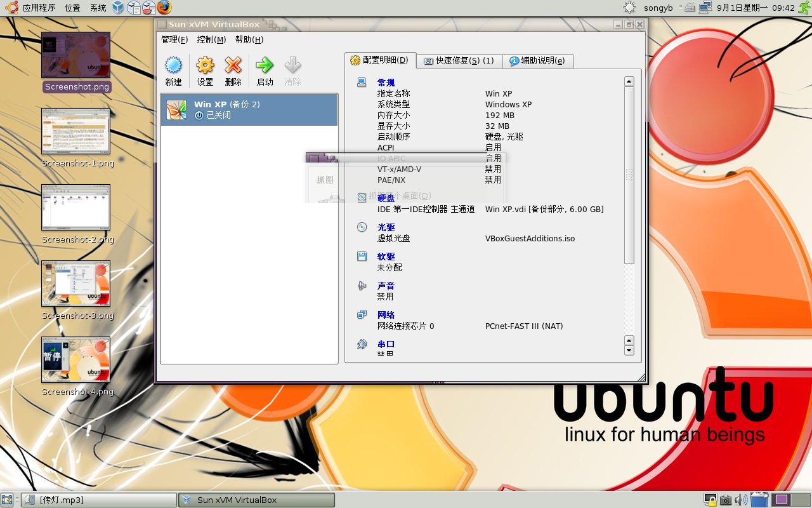The width and height of the screenshot is (812, 508).
Task: Launch Firefox from the top panel
Action: [x=164, y=8]
